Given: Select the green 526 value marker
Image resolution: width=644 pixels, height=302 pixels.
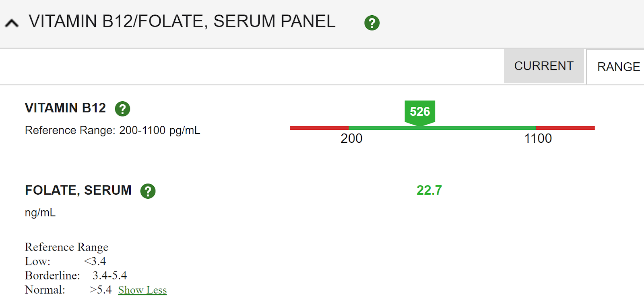Looking at the screenshot, I should (420, 113).
